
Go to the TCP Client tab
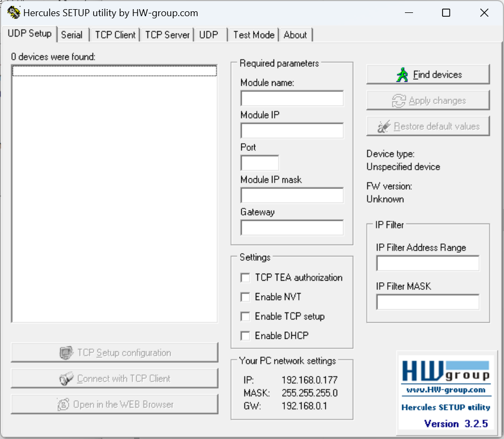(115, 34)
